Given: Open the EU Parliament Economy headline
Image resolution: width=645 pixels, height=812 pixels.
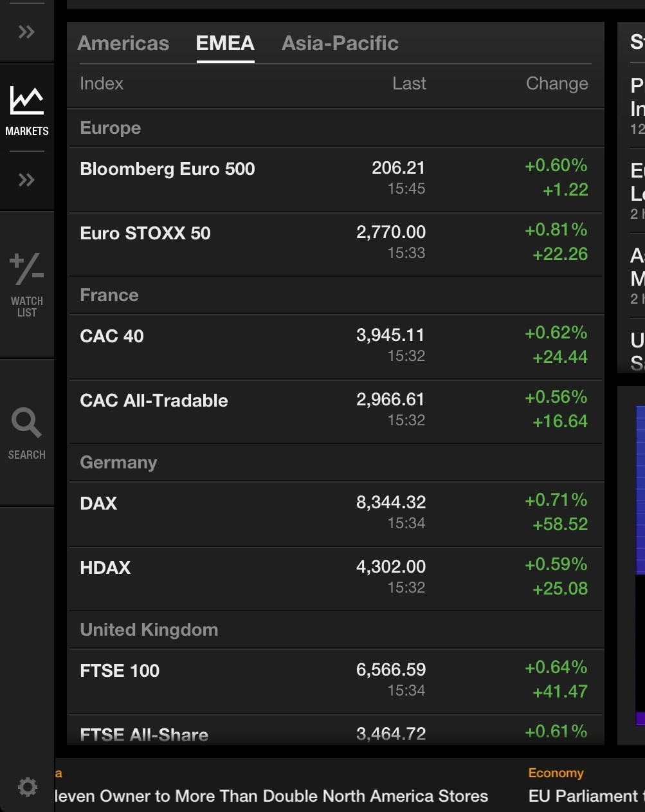Looking at the screenshot, I should point(584,795).
